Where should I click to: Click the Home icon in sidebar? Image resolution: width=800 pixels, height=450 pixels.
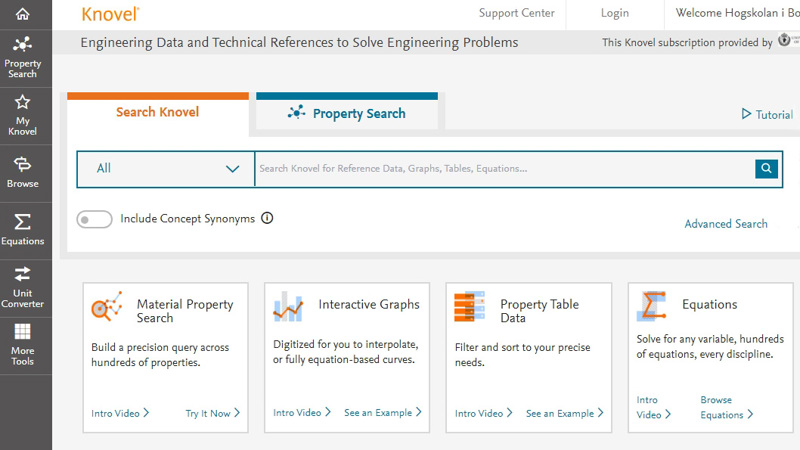click(x=22, y=14)
